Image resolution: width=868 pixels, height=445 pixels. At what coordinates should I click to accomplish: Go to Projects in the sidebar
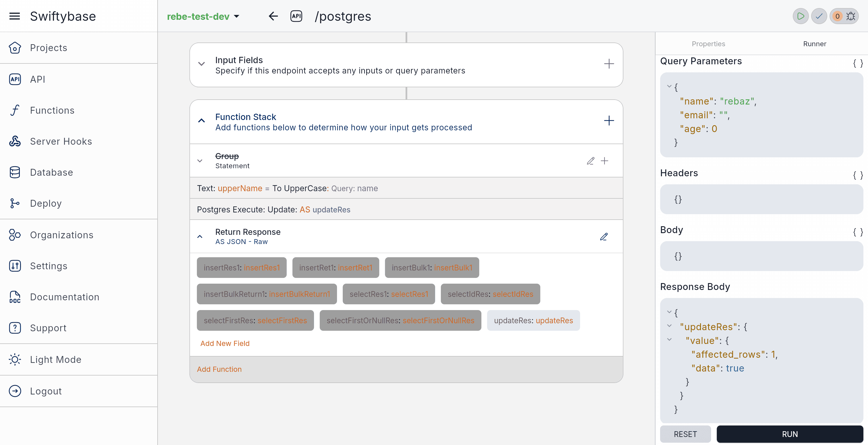click(79, 48)
